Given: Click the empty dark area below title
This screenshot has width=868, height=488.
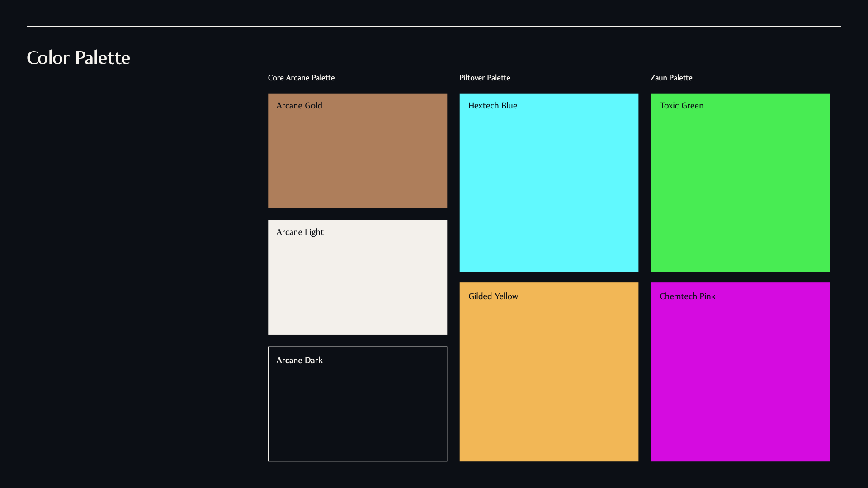Looking at the screenshot, I should pos(136,271).
